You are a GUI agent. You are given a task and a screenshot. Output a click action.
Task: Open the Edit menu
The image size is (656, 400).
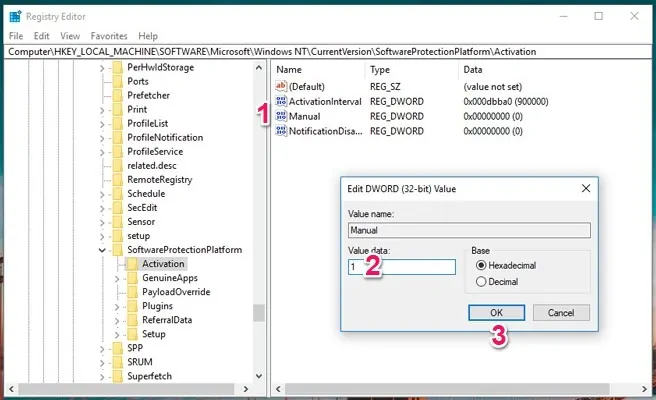pos(39,36)
